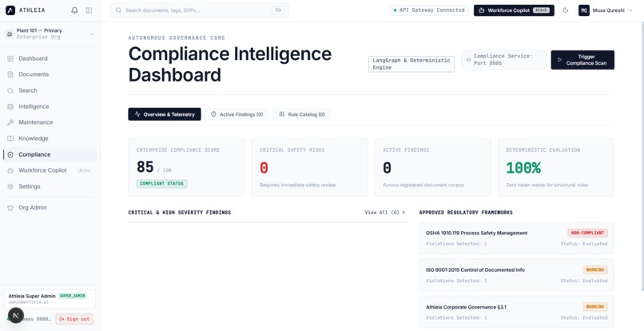644x331 pixels.
Task: Click the NON-COMPLIANT badge
Action: tap(588, 233)
